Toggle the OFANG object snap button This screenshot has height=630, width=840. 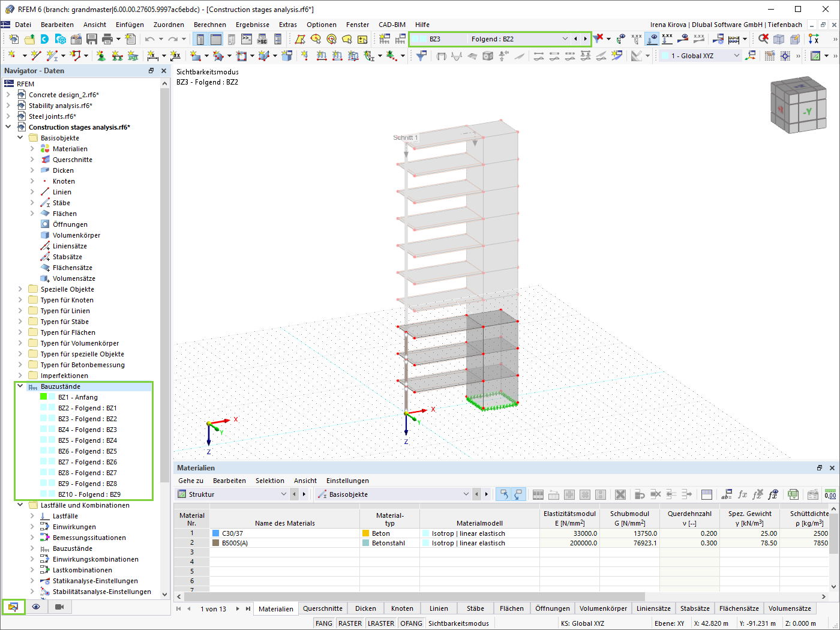pos(411,623)
